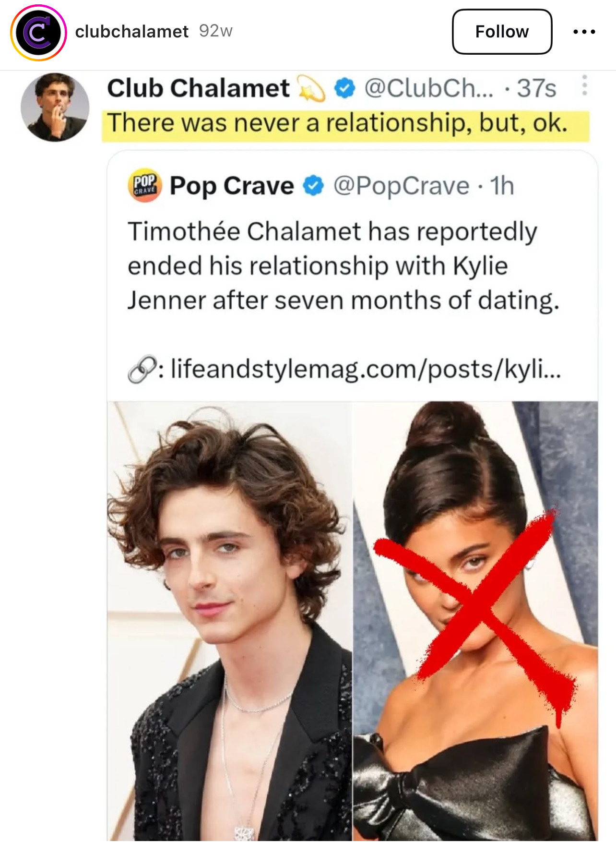Open the @PopCrave handle

401,186
